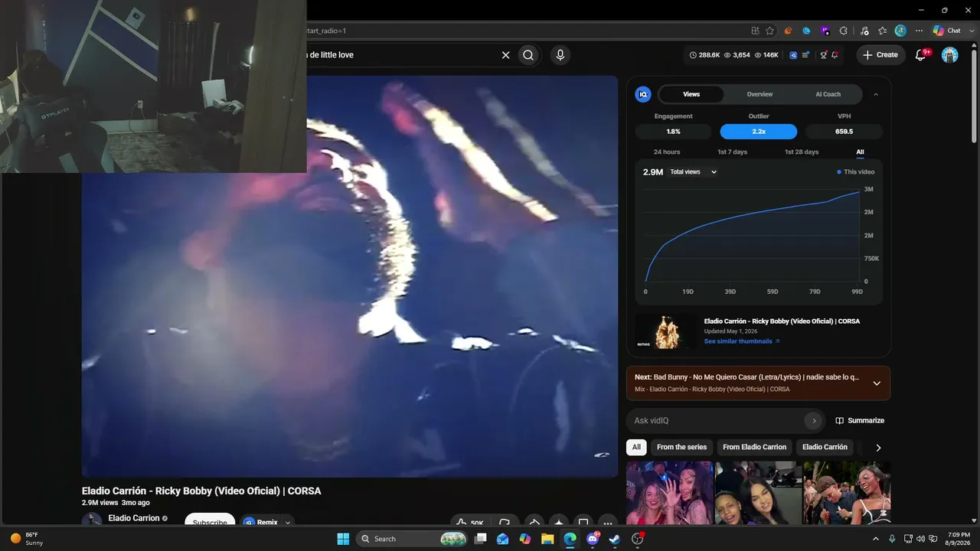
Task: Open the Total views dropdown
Action: point(694,172)
